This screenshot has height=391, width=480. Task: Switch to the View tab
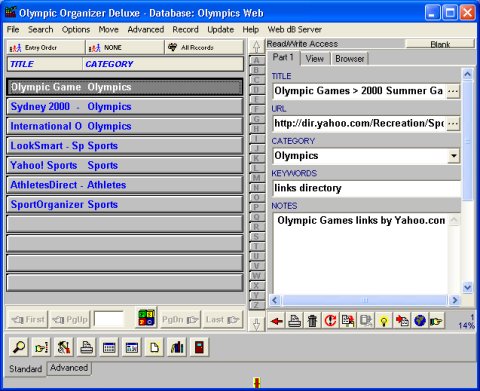(314, 59)
